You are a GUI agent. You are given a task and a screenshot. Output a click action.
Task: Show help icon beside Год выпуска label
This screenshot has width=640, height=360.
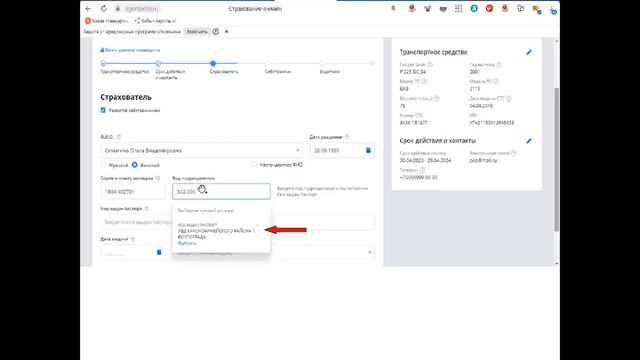click(499, 64)
